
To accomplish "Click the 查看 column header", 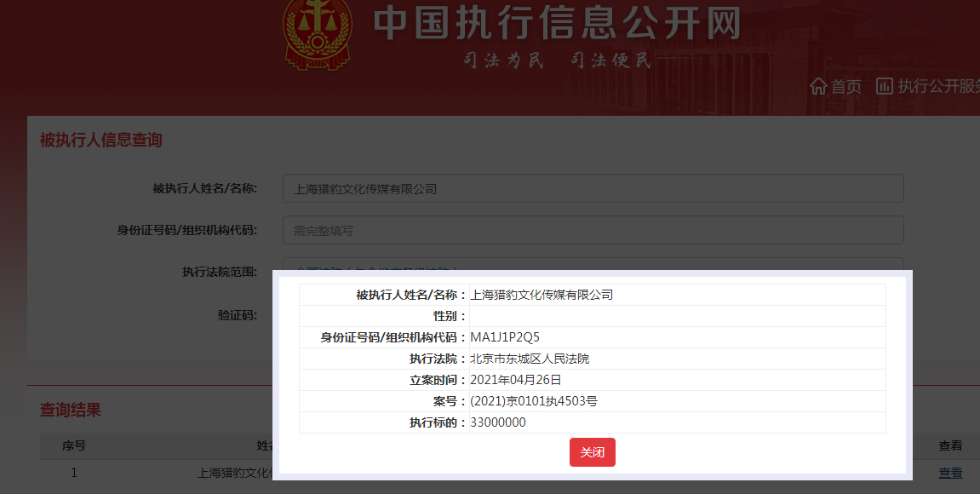I will [950, 445].
